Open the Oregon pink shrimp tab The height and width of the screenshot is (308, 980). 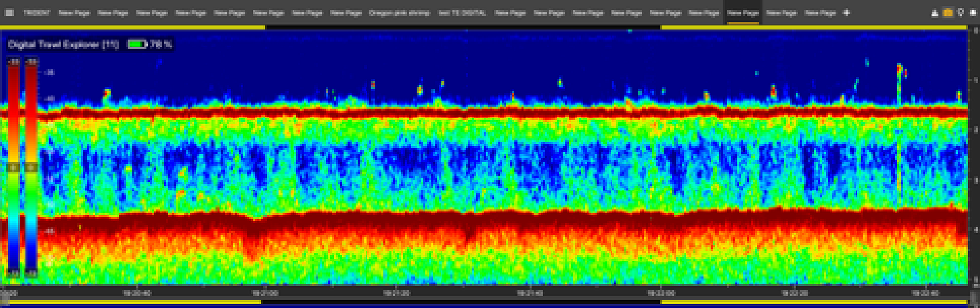(399, 13)
